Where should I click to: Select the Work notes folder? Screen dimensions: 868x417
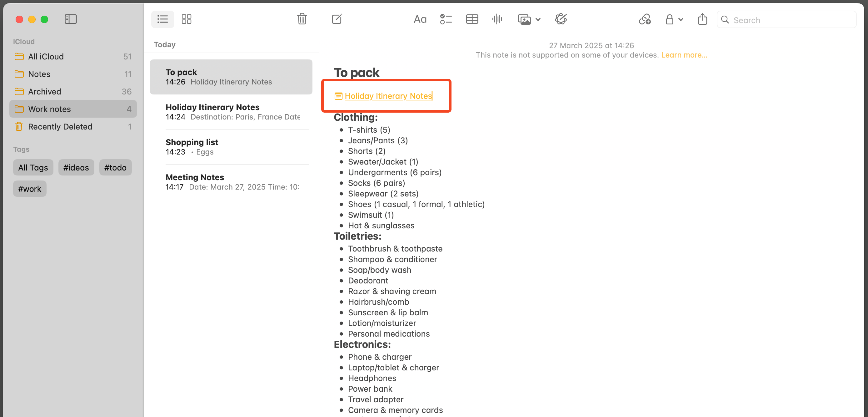click(73, 109)
